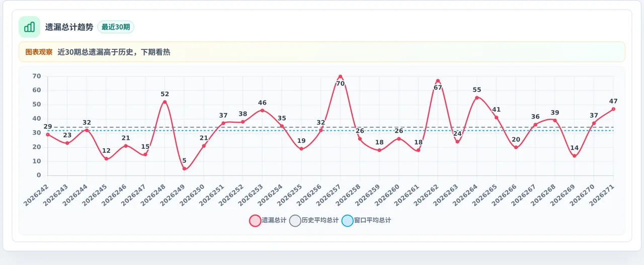Click x-axis label 2026256
Viewport: 644px width, 265px height.
click(309, 194)
